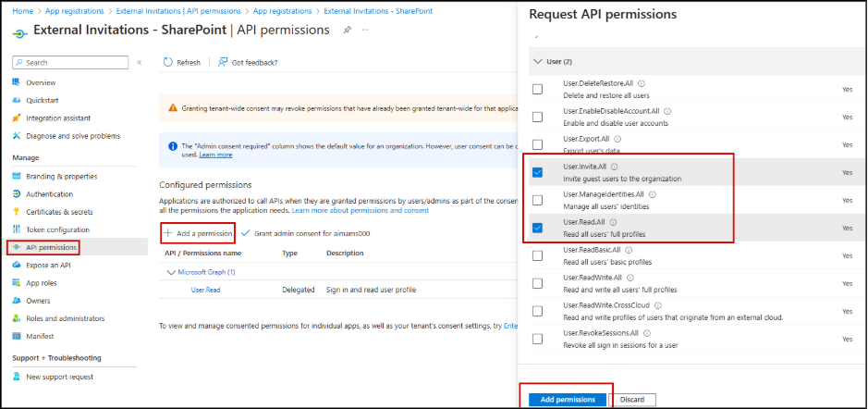Open Quickstart via its cloud icon
Screen dimensions: 868x409
[17, 100]
